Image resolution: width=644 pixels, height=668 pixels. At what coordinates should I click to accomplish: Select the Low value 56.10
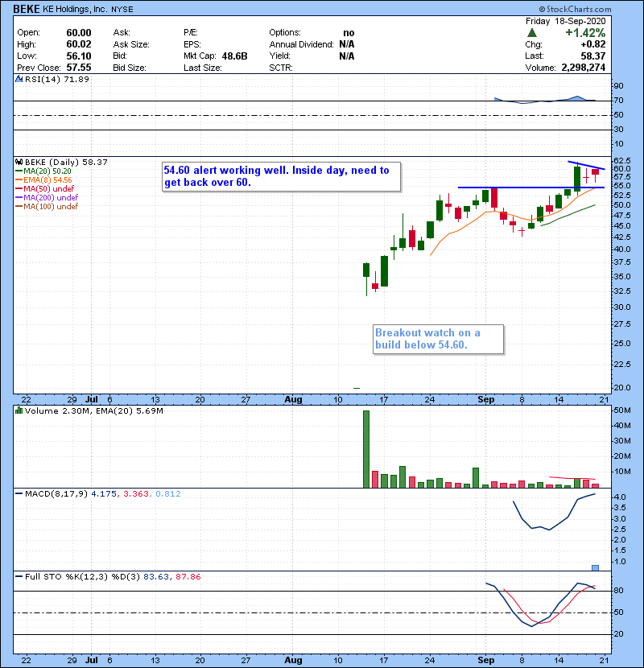pyautogui.click(x=79, y=56)
